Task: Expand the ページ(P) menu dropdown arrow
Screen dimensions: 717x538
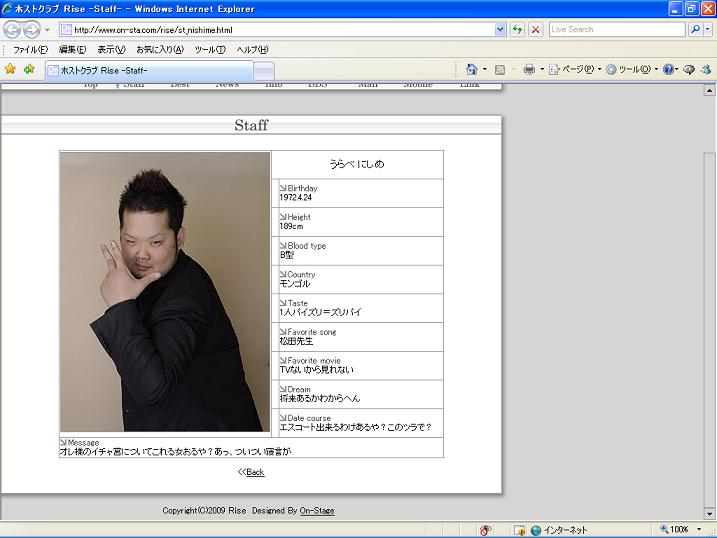Action: click(599, 69)
